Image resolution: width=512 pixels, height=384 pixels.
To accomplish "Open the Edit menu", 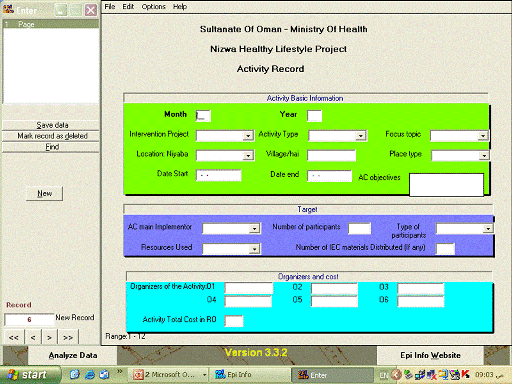I will click(x=128, y=7).
